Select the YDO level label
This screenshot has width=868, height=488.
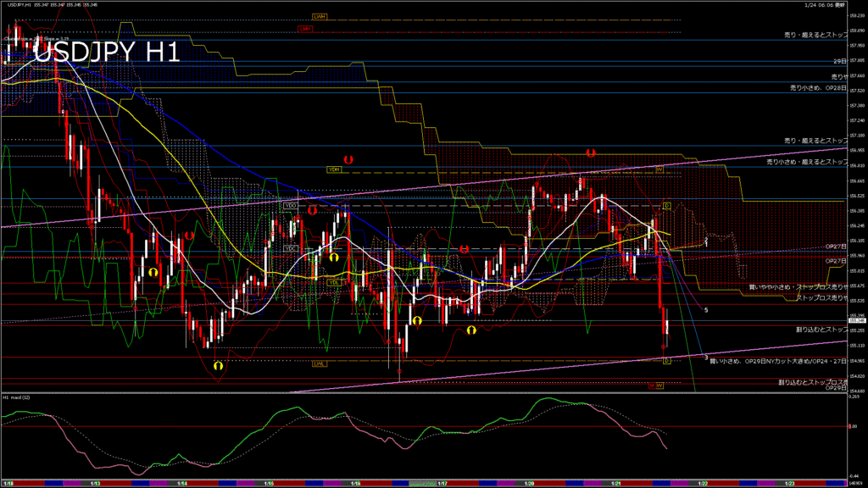tap(291, 205)
